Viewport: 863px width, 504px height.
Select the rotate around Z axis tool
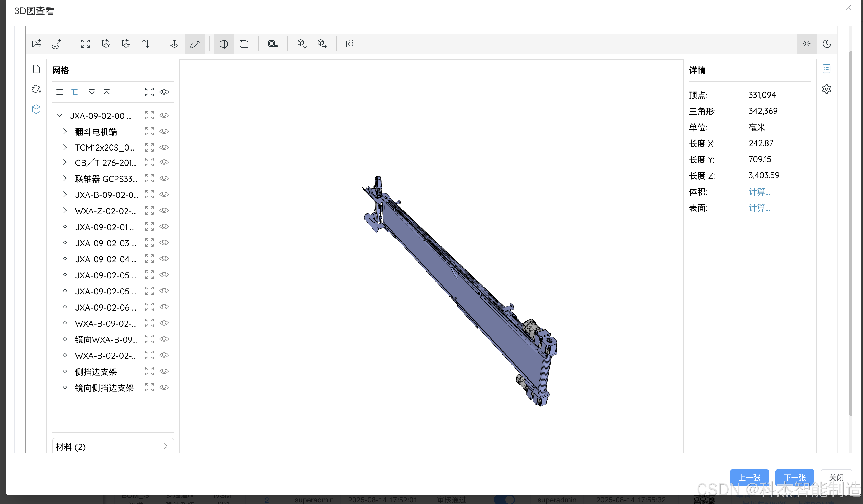point(126,43)
